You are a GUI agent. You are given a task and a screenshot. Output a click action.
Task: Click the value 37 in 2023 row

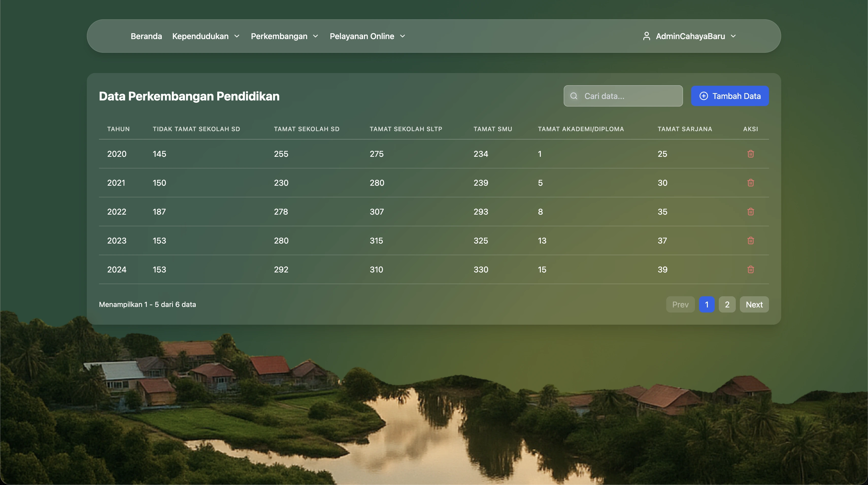[x=662, y=241]
